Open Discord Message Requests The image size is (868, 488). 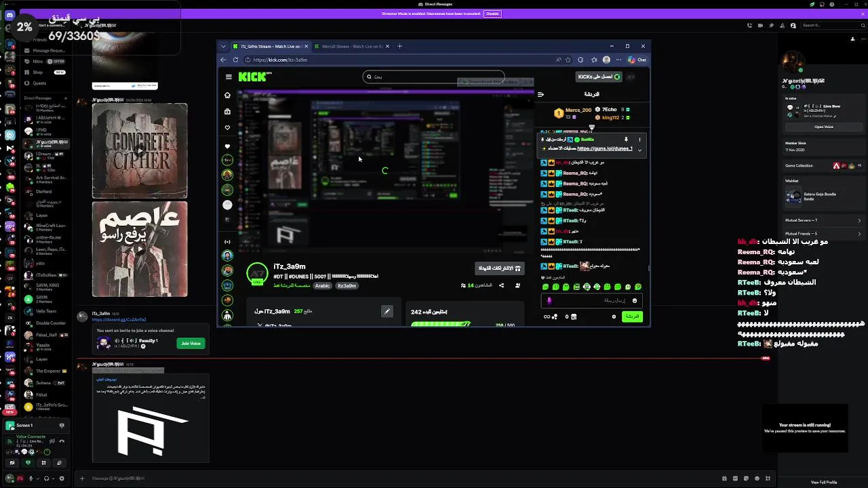pyautogui.click(x=45, y=50)
